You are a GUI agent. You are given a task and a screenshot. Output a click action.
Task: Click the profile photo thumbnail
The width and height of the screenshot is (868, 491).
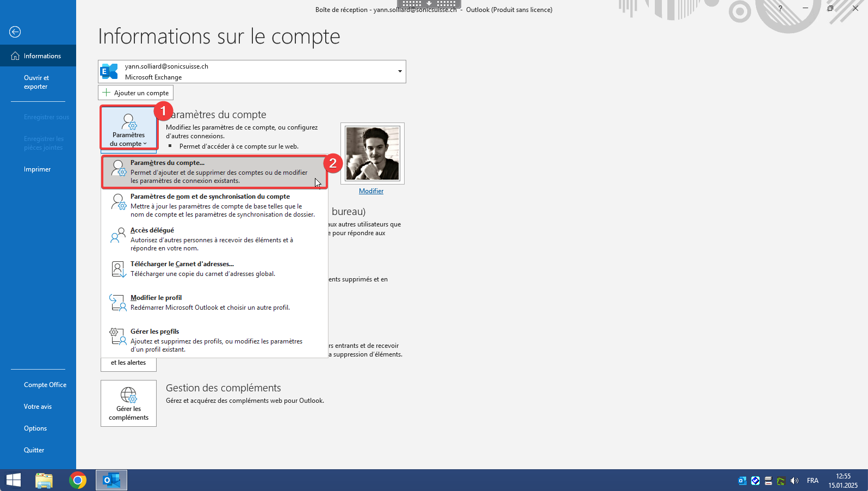point(373,154)
